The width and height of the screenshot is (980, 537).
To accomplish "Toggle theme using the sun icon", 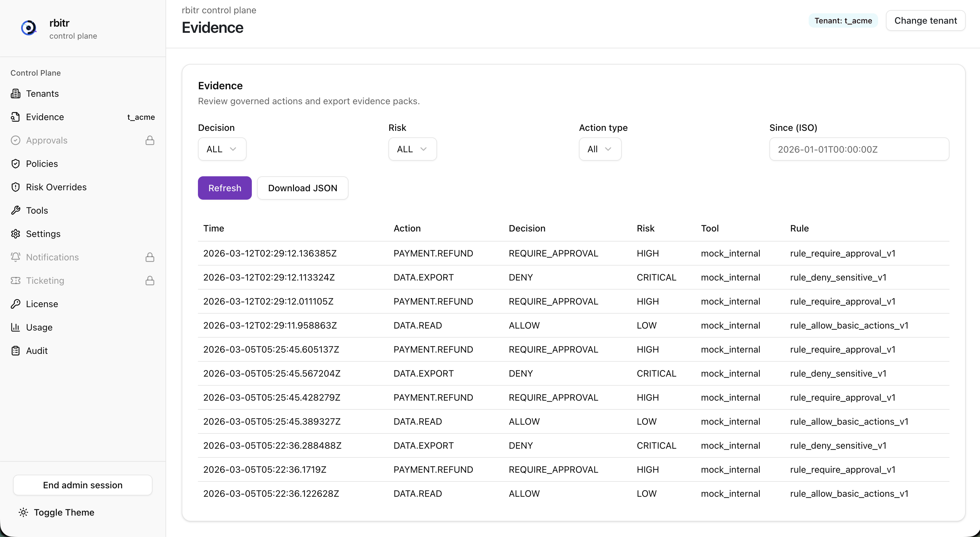I will (24, 513).
